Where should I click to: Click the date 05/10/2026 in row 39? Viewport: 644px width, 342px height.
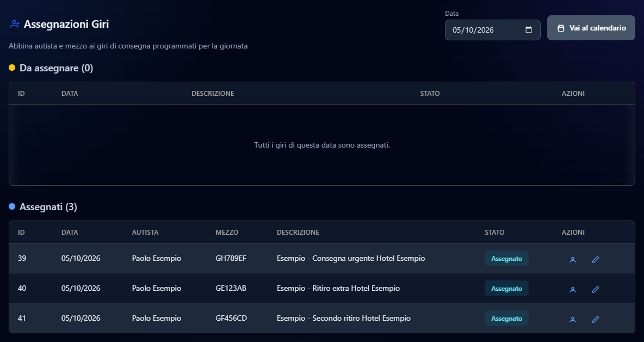pos(81,258)
